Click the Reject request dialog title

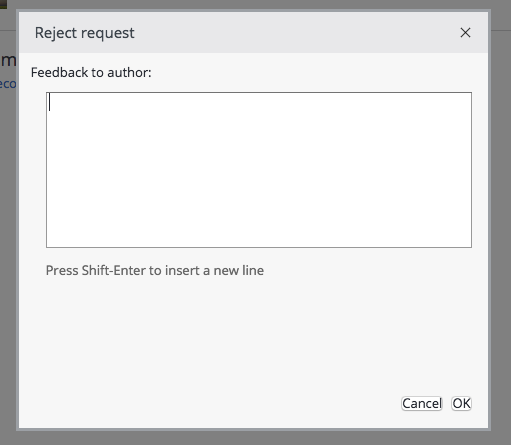[x=84, y=33]
